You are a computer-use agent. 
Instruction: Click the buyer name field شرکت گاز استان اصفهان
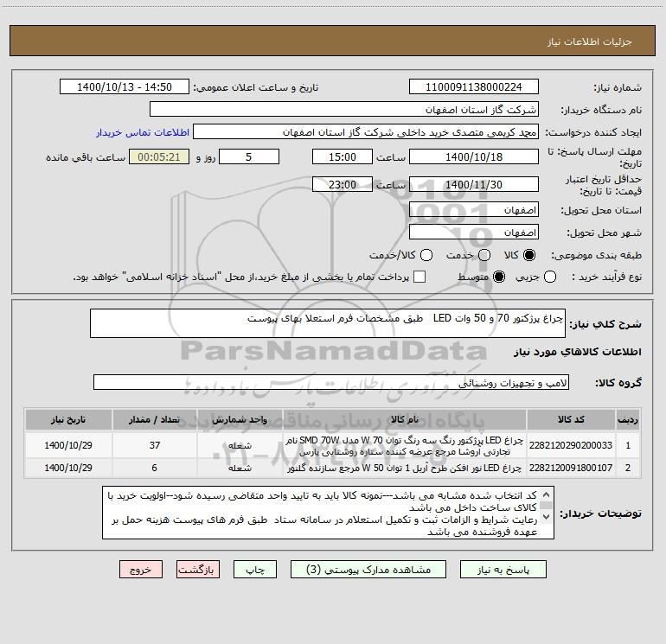click(x=344, y=109)
